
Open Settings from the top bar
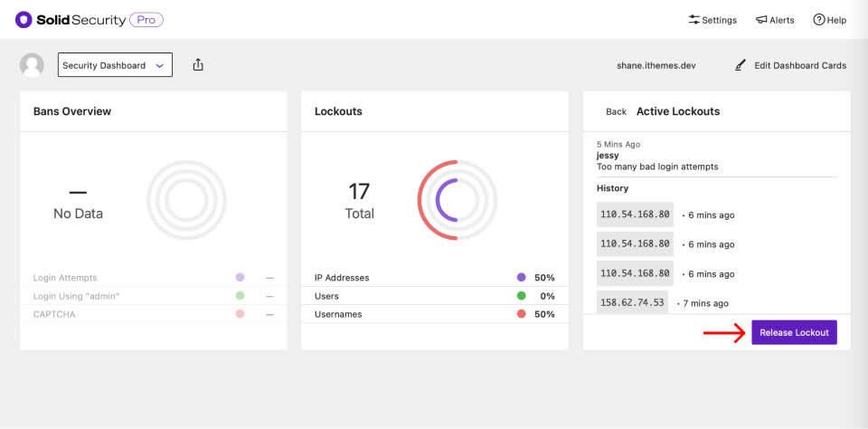(712, 20)
